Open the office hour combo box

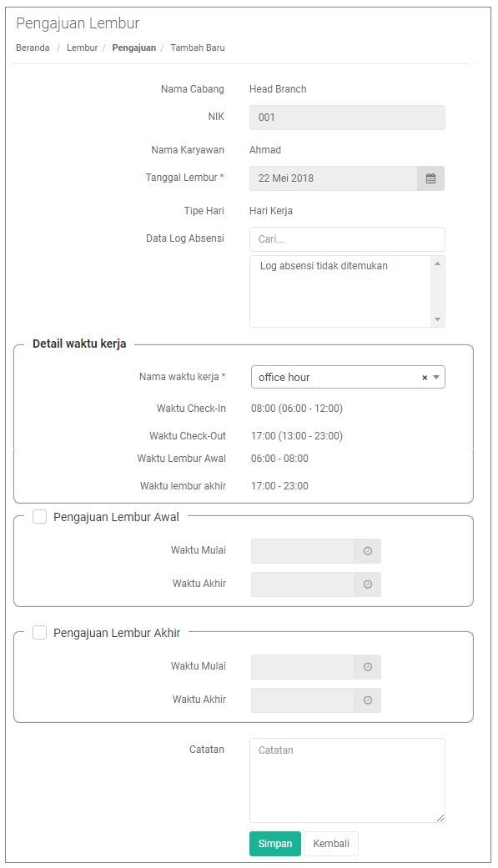[348, 377]
